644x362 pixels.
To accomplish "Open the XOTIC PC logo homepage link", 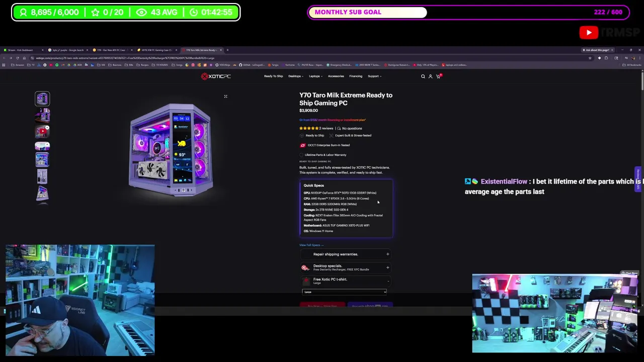I will (x=216, y=76).
